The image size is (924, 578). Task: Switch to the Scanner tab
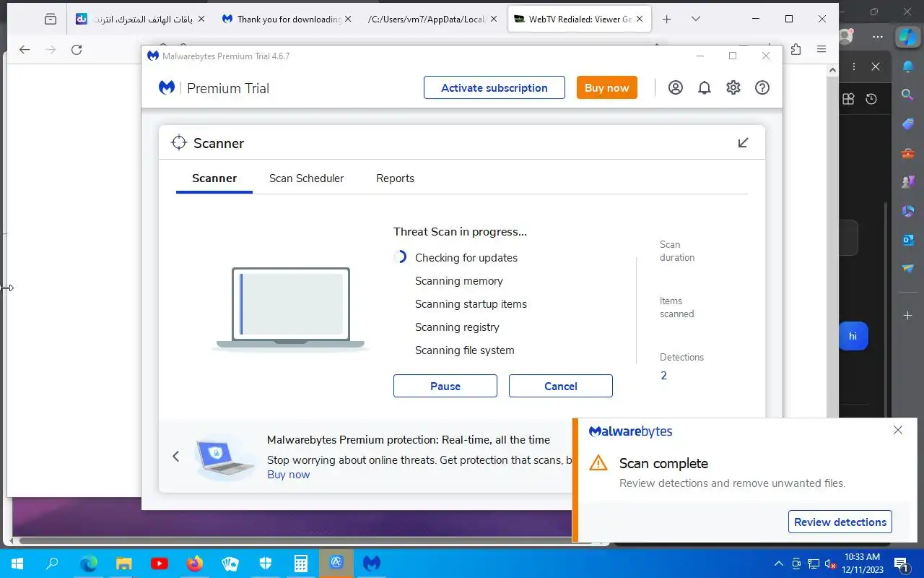tap(214, 178)
